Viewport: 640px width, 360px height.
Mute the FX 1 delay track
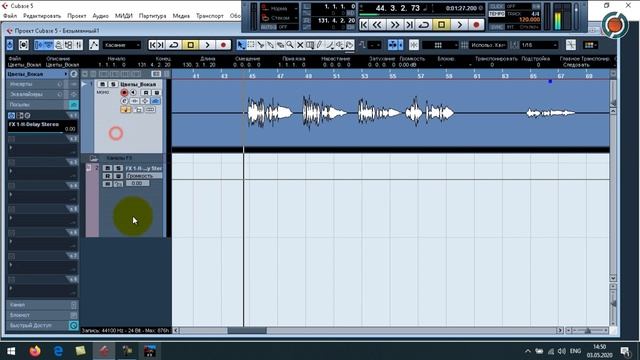pos(107,168)
